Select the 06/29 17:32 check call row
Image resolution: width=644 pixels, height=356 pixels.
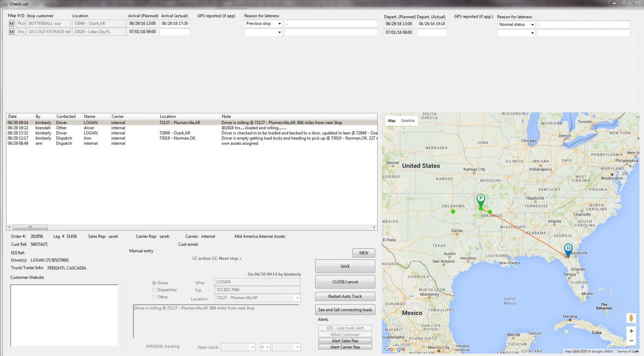121,133
